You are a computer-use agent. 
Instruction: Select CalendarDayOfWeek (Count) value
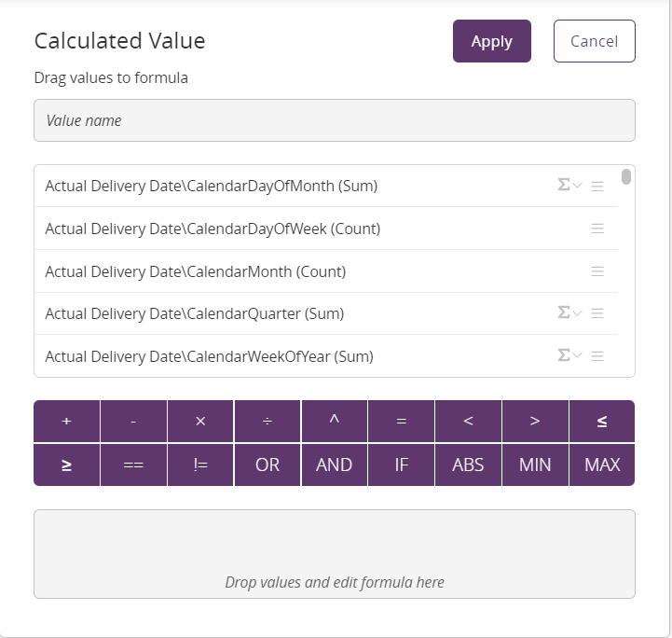click(x=213, y=229)
